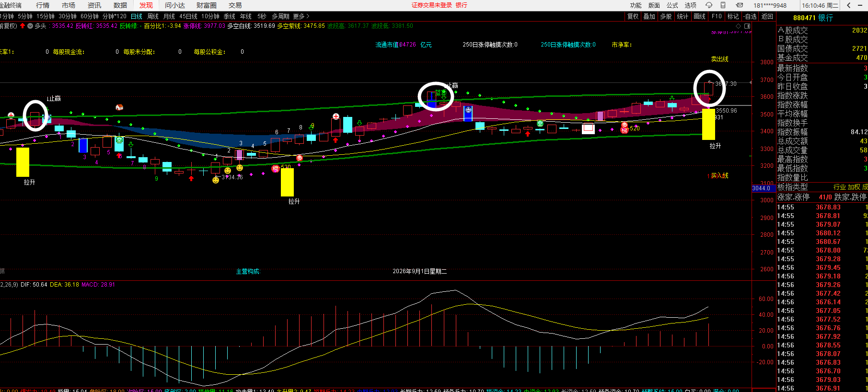Click the back arrow icon at top right

848,5
